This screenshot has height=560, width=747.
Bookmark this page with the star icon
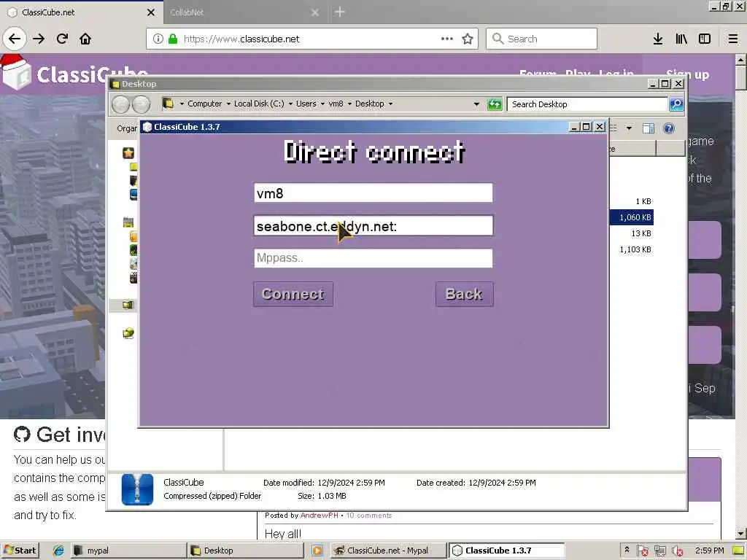coord(468,39)
